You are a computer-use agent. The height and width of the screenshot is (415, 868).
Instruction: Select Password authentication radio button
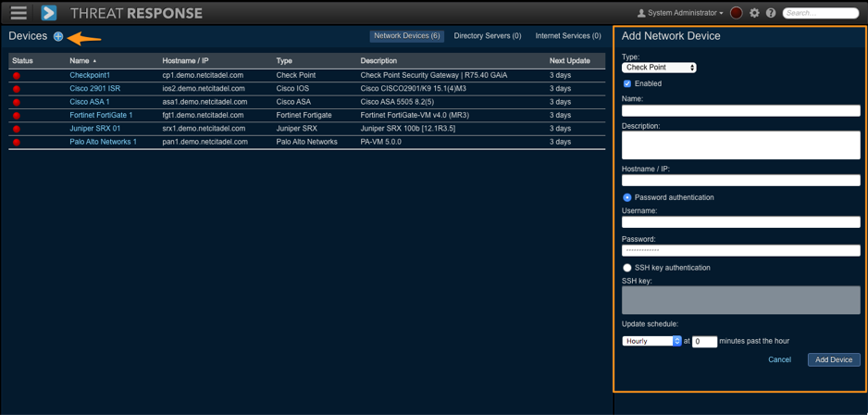tap(627, 197)
